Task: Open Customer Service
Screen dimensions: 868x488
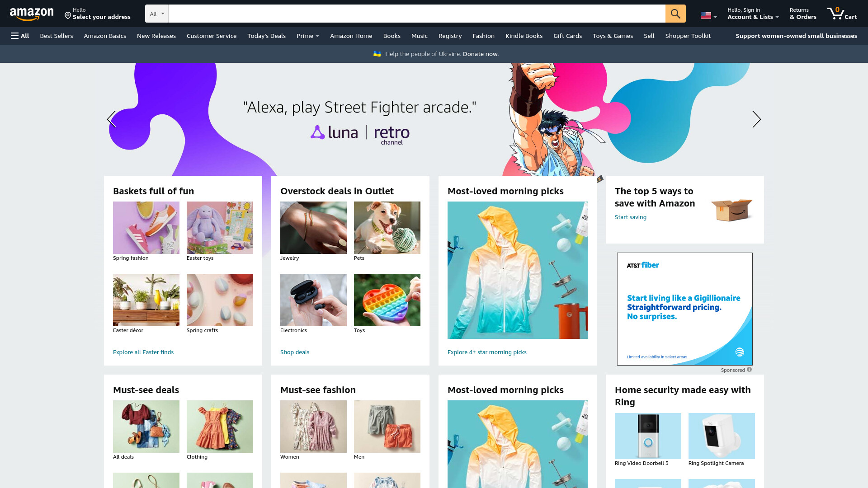Action: click(212, 36)
